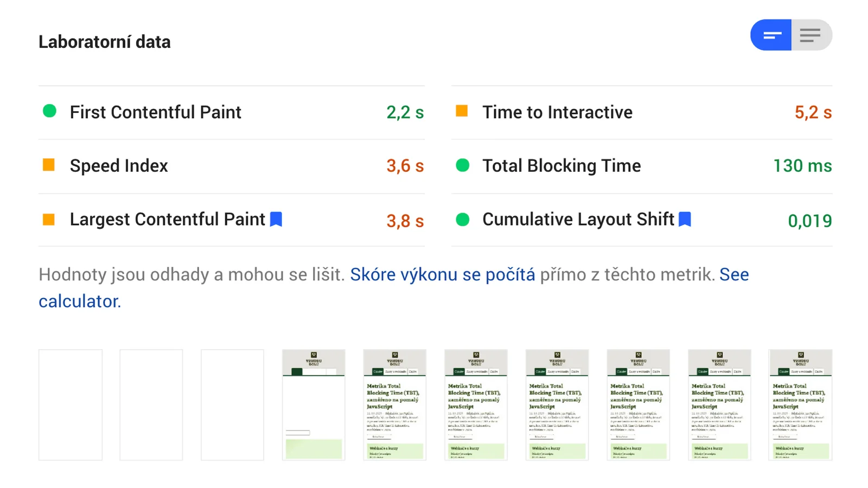868x488 pixels.
Task: Switch to the compact summary view toggle
Action: [x=771, y=35]
